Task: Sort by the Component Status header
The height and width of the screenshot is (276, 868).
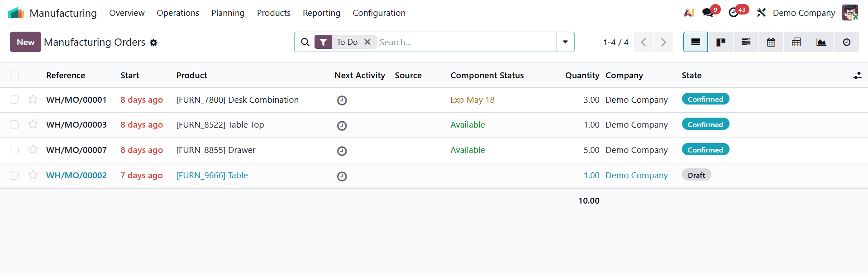Action: click(487, 76)
